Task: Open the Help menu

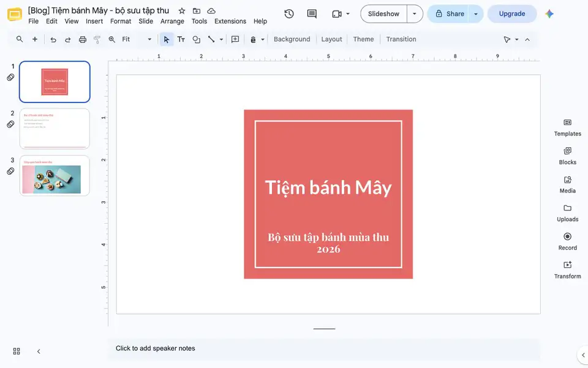Action: click(x=260, y=21)
